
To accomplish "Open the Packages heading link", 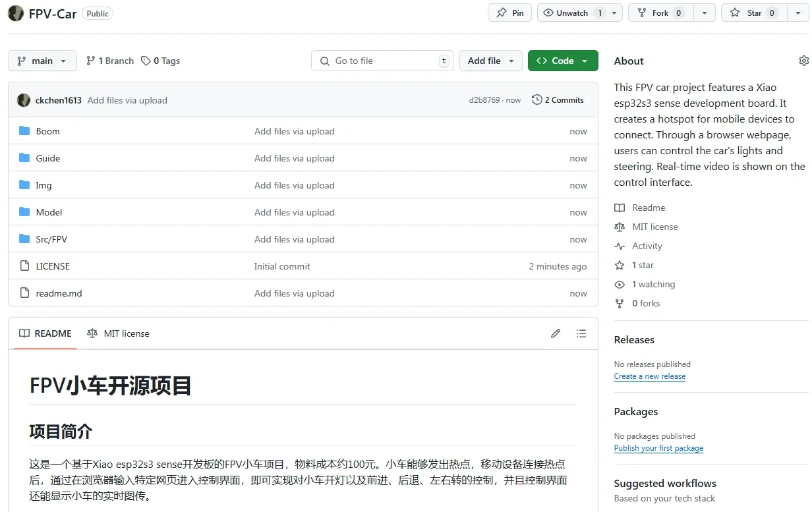I will [x=636, y=412].
